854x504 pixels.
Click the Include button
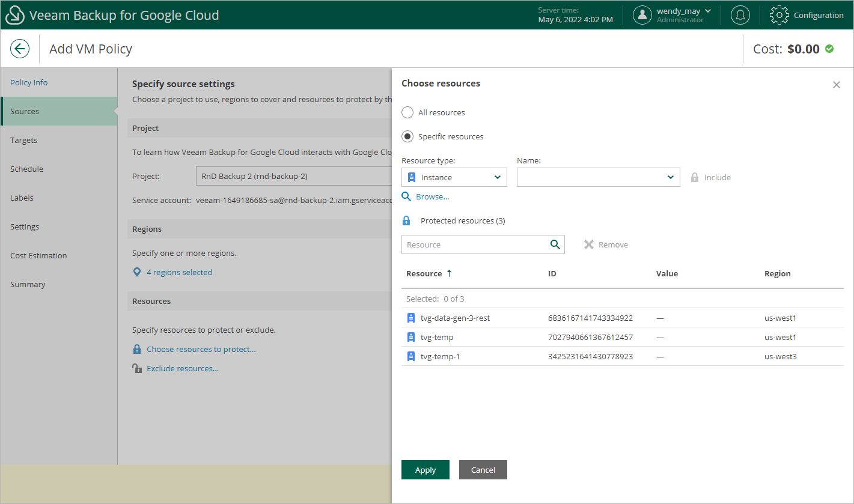tap(710, 177)
